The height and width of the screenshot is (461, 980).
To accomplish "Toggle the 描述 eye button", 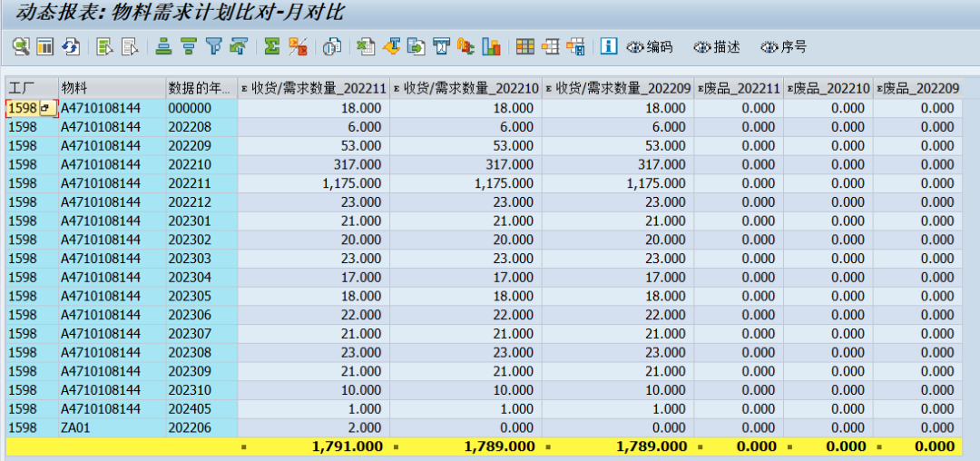I will coord(717,46).
